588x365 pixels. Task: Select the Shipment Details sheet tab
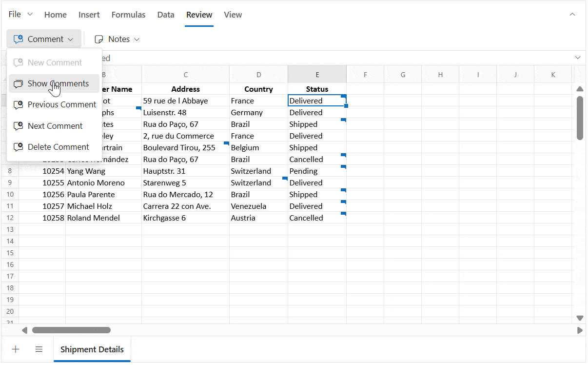pos(92,349)
